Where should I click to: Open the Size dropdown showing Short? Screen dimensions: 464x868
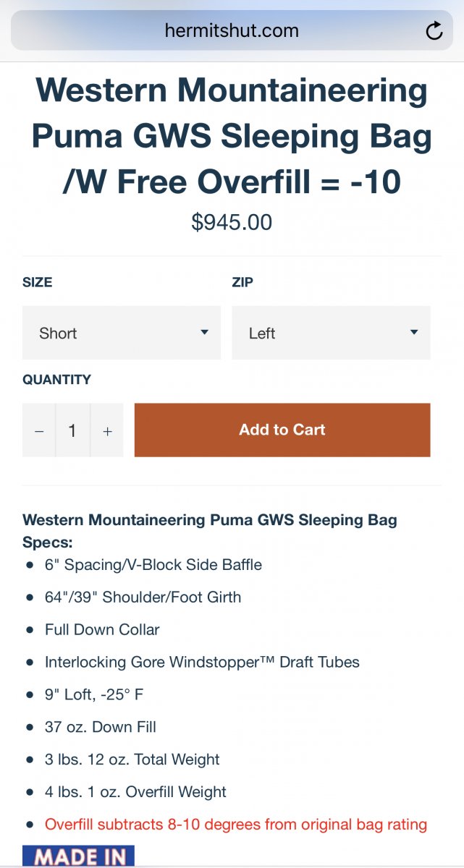[x=122, y=333]
